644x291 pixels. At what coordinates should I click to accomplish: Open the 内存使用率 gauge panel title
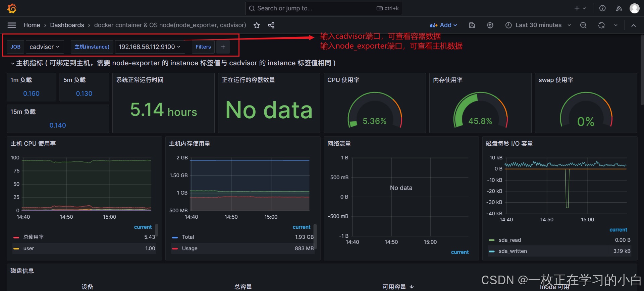(448, 80)
